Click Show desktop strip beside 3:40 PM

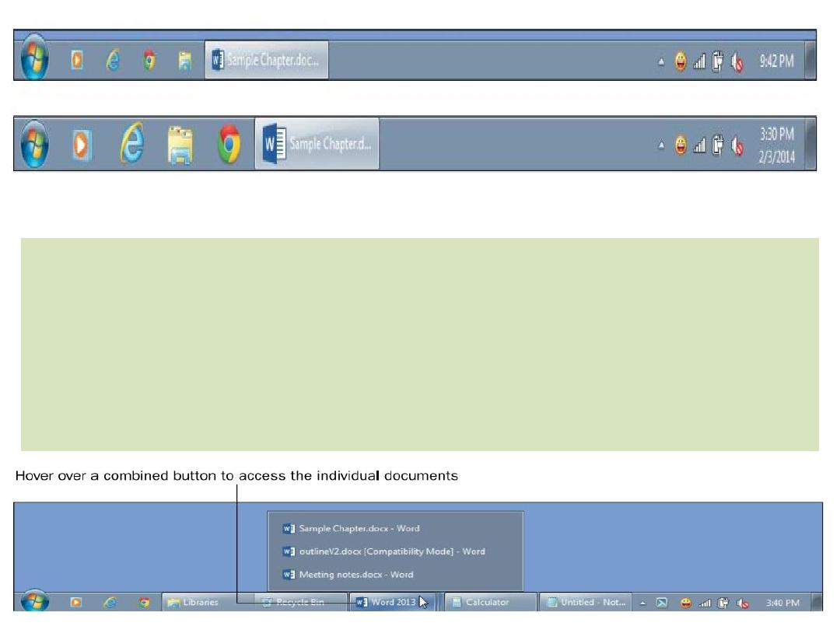817,602
